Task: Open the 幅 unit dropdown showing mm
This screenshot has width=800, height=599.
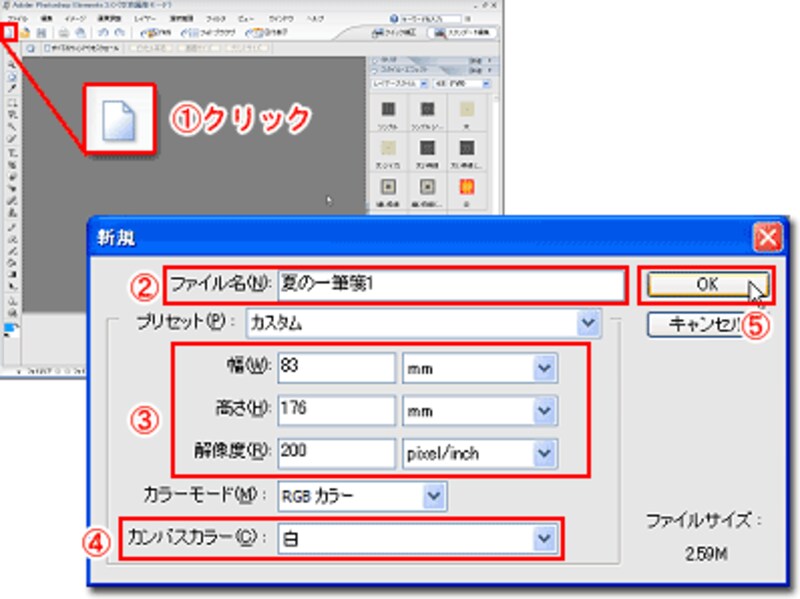Action: 544,369
